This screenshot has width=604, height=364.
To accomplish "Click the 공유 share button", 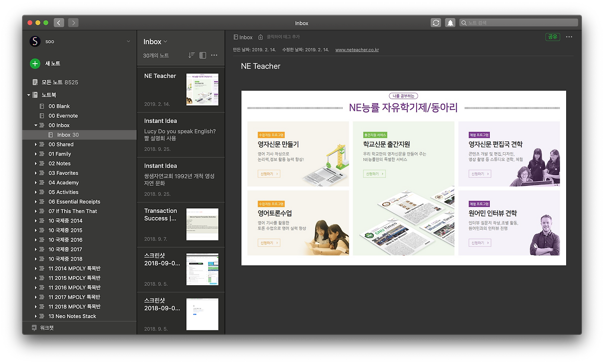I will 553,37.
